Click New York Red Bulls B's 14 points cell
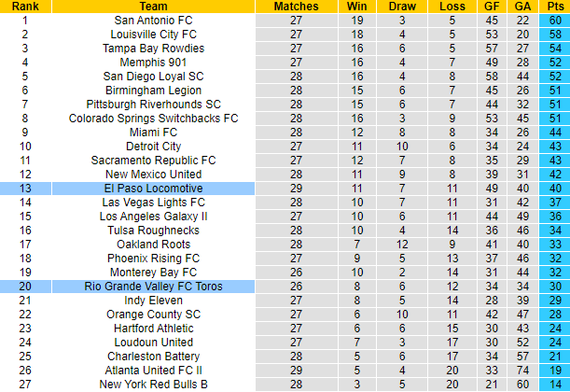The image size is (570, 392). coord(553,385)
